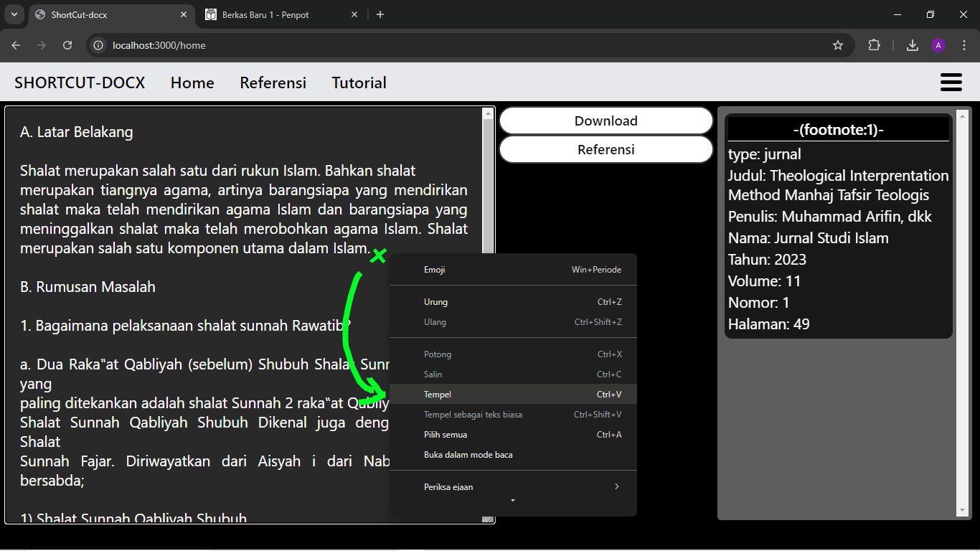Viewport: 980px width, 556px height.
Task: Click 'Penulis: Muhammad Arifin, dkk'
Action: [830, 217]
